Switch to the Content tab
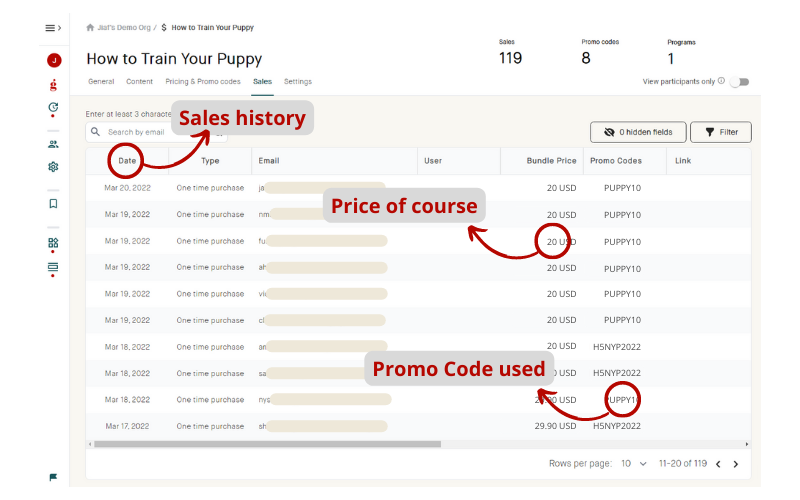This screenshot has width=800, height=500. click(139, 82)
